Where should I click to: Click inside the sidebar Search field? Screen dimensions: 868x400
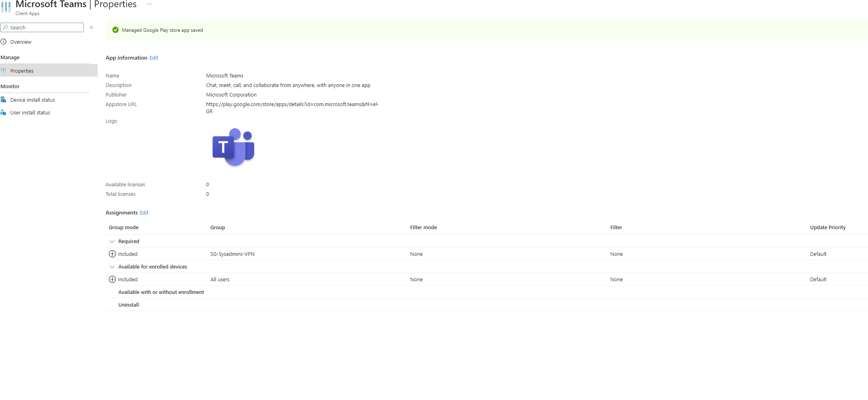pos(44,27)
